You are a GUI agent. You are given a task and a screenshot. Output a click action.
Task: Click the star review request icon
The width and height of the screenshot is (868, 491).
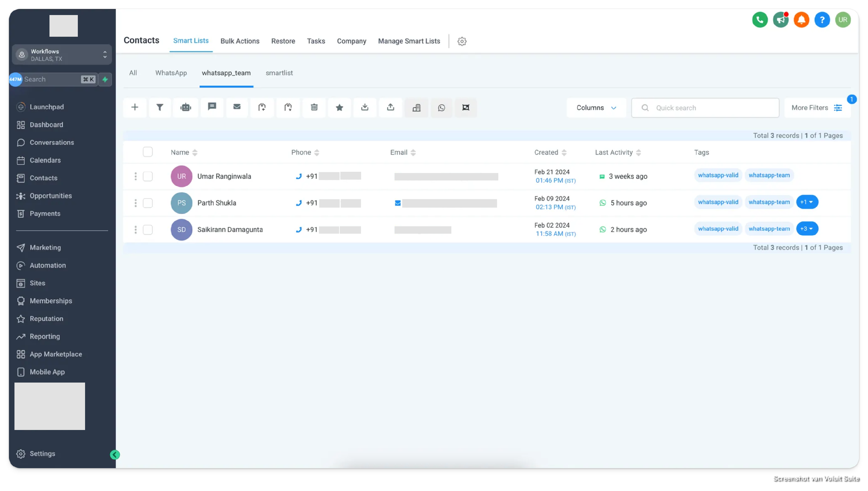click(x=339, y=108)
